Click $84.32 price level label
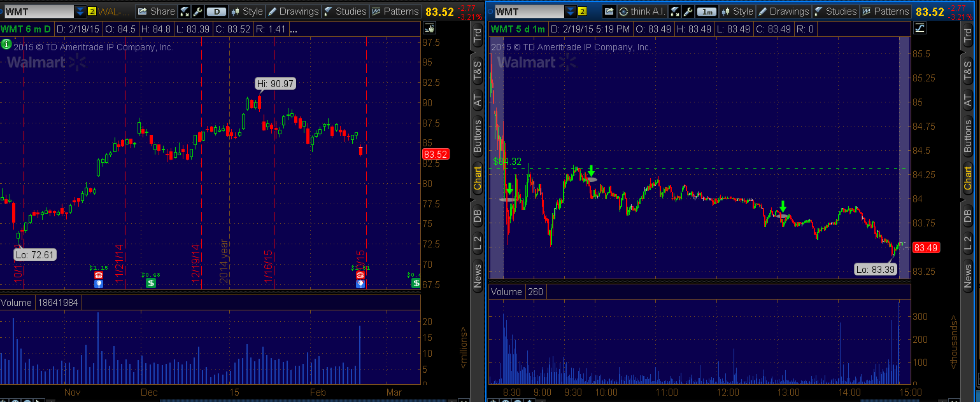Screen dimensions: 980x402 [x=508, y=162]
